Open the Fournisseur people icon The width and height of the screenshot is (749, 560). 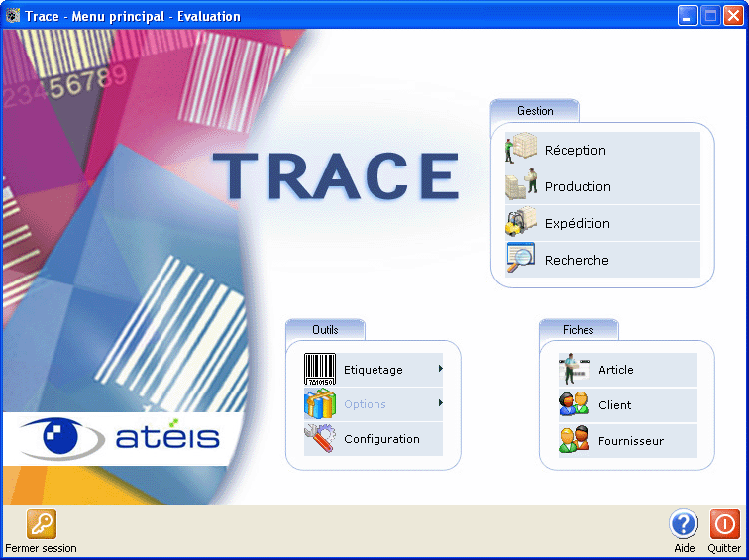575,440
